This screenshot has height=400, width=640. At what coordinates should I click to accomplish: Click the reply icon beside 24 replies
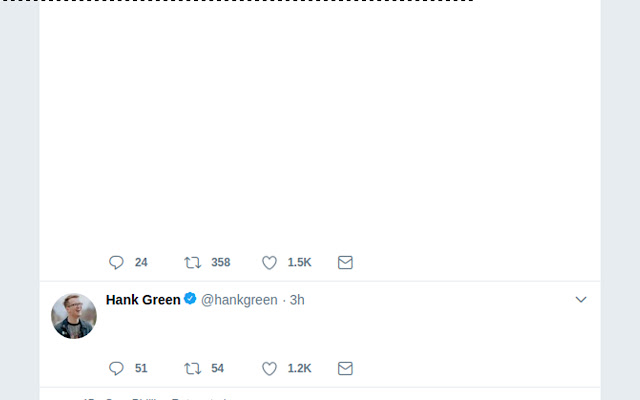[116, 262]
